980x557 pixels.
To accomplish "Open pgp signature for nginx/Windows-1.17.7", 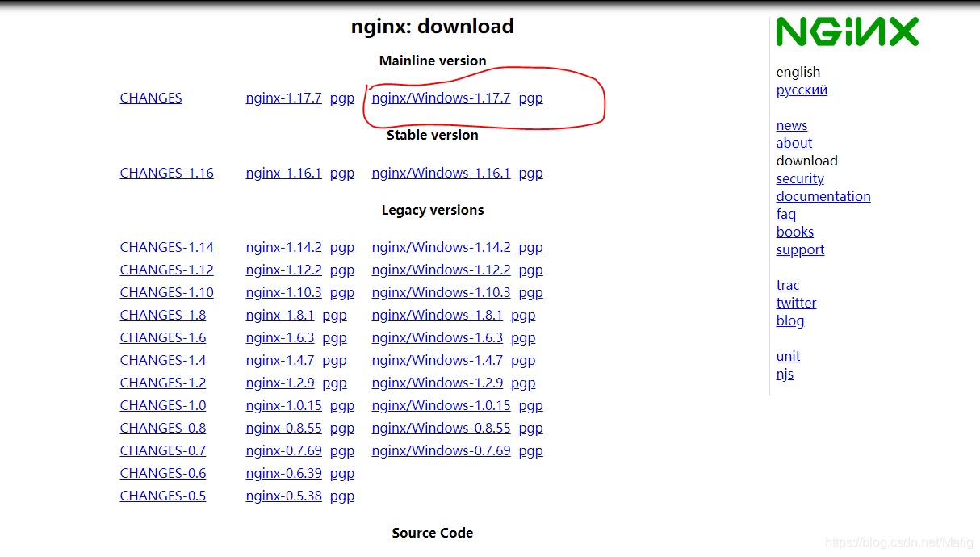I will (530, 98).
